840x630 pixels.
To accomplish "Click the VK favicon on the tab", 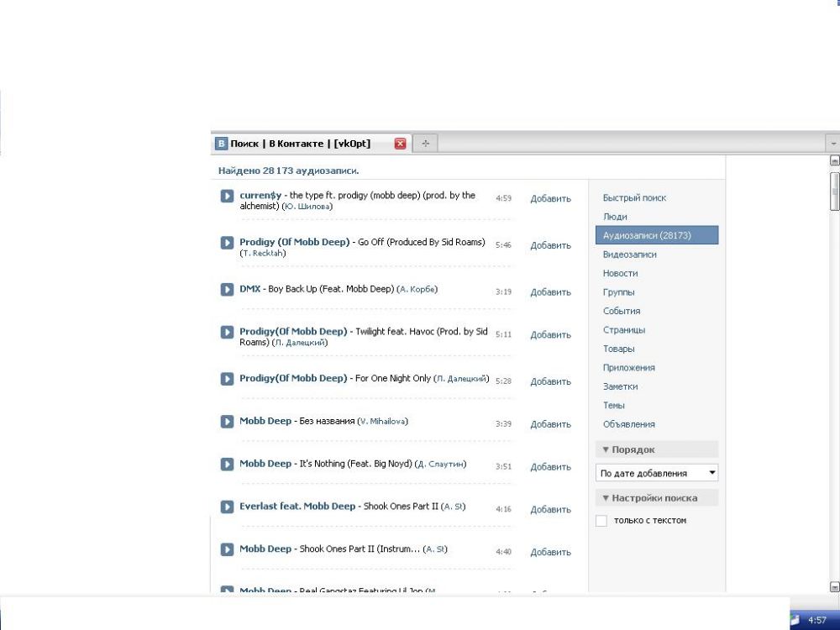I will [221, 144].
